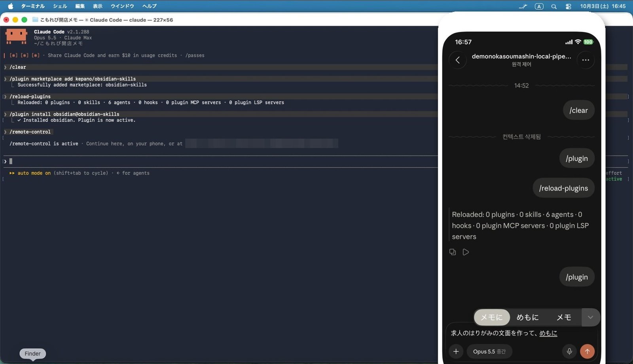Click the input source A icon
The width and height of the screenshot is (633, 364).
click(539, 6)
